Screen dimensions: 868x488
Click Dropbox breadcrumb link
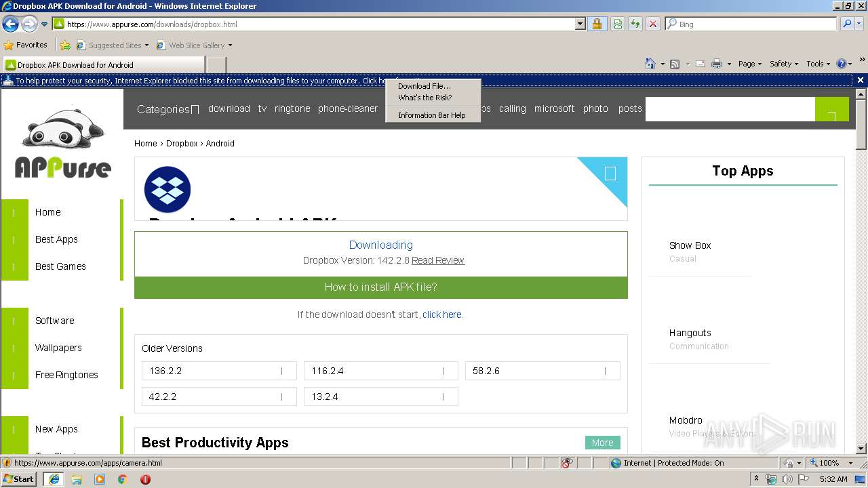[182, 144]
